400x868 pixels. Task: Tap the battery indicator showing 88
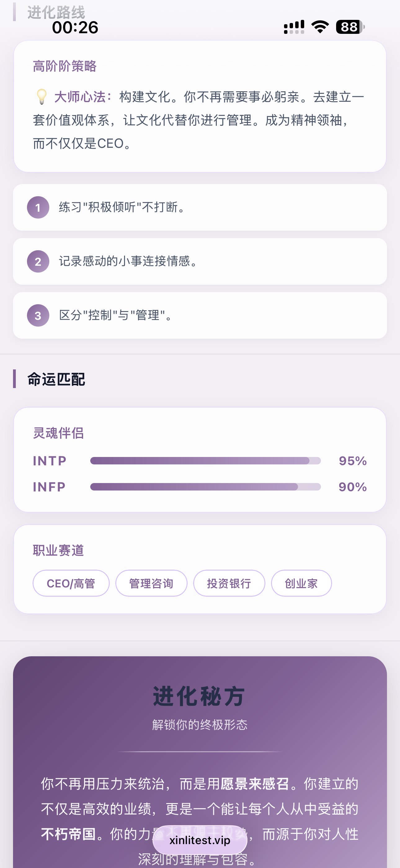click(350, 27)
